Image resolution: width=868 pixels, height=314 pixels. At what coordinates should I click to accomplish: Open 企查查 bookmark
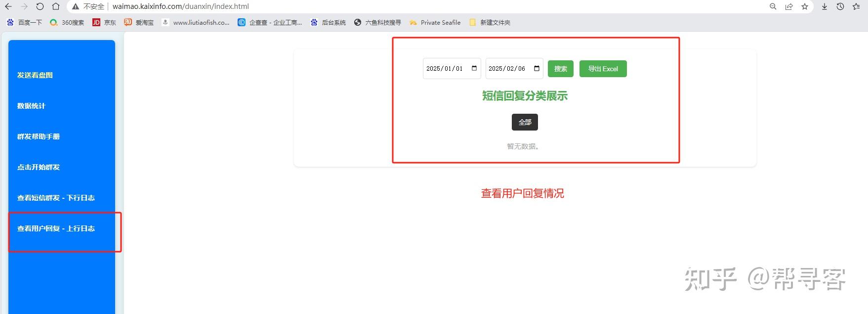[270, 22]
